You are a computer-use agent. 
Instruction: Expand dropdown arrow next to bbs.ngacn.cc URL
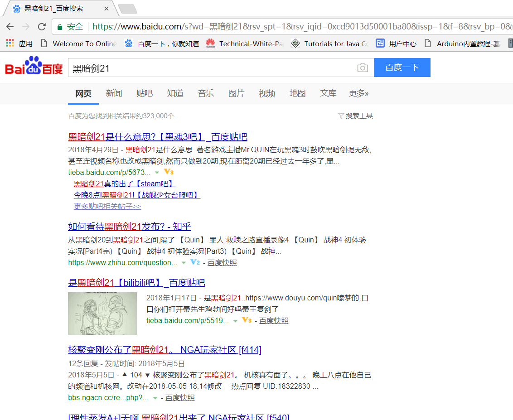coord(155,398)
